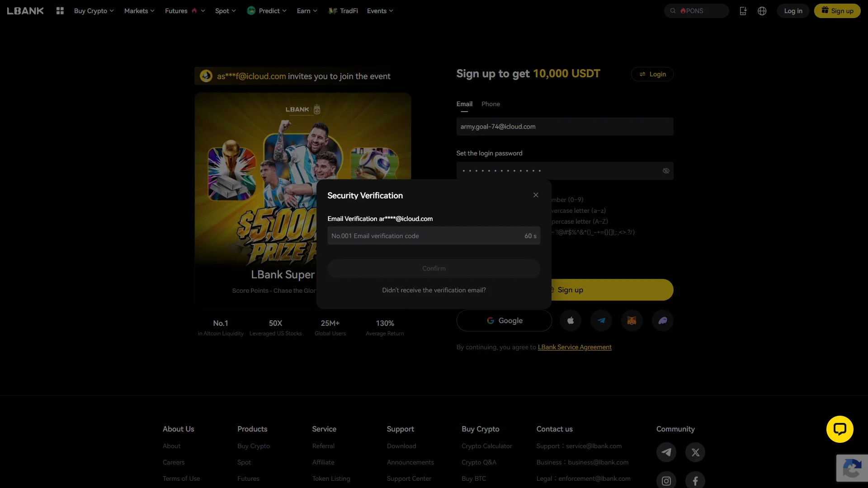The height and width of the screenshot is (488, 868).
Task: Open the apps grid menu icon
Action: point(60,11)
